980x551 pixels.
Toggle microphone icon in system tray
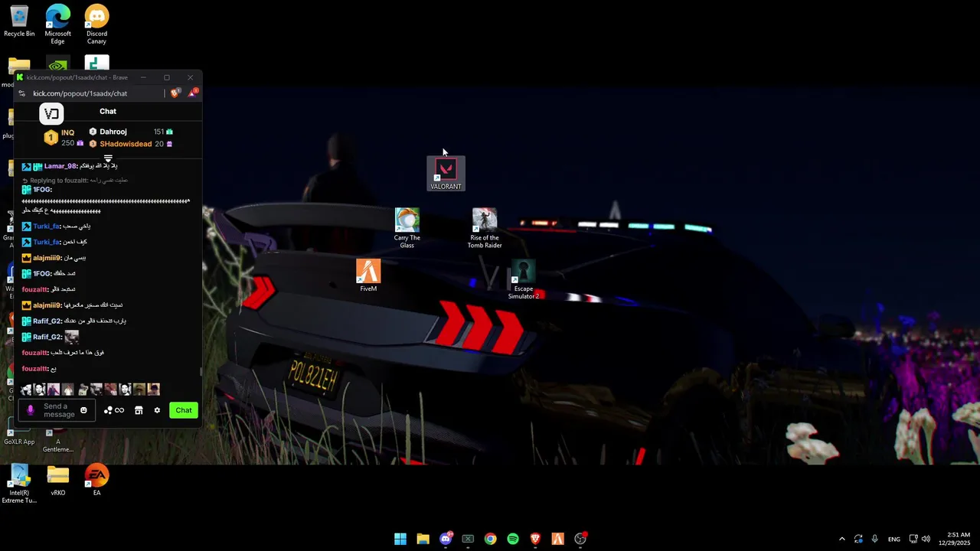tap(874, 539)
